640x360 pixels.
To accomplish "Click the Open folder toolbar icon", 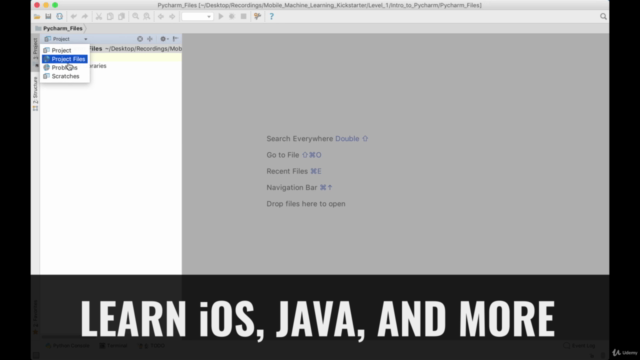I will 37,16.
